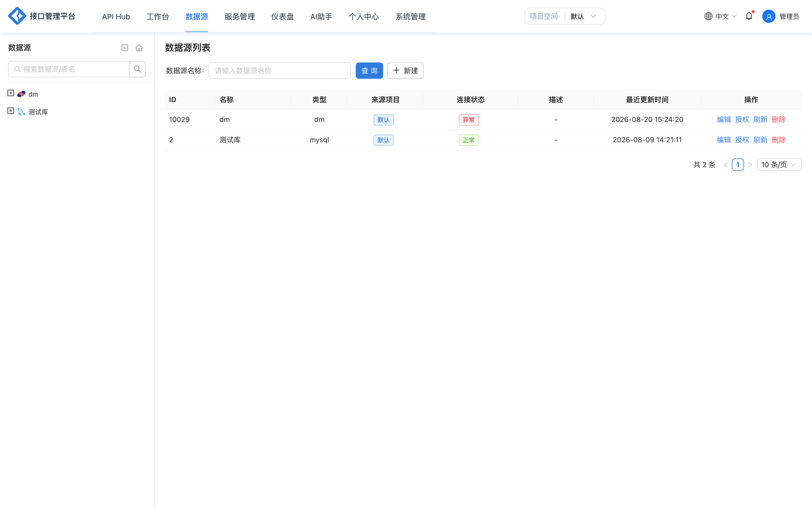Open 个人中心 tab

click(x=364, y=17)
